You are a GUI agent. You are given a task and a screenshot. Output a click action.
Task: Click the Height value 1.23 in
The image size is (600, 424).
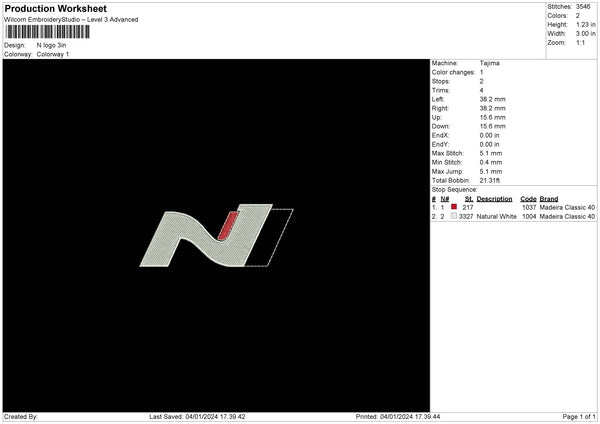585,24
